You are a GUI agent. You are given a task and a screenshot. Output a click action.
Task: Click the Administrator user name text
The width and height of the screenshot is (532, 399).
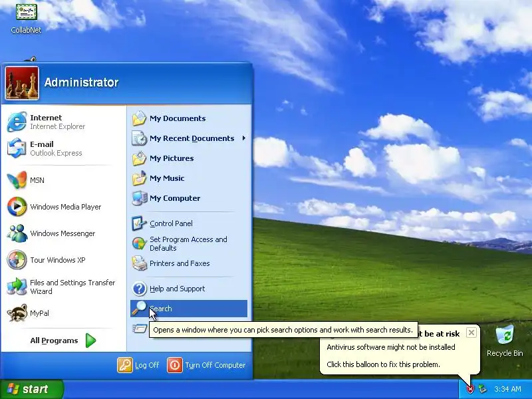coord(81,82)
